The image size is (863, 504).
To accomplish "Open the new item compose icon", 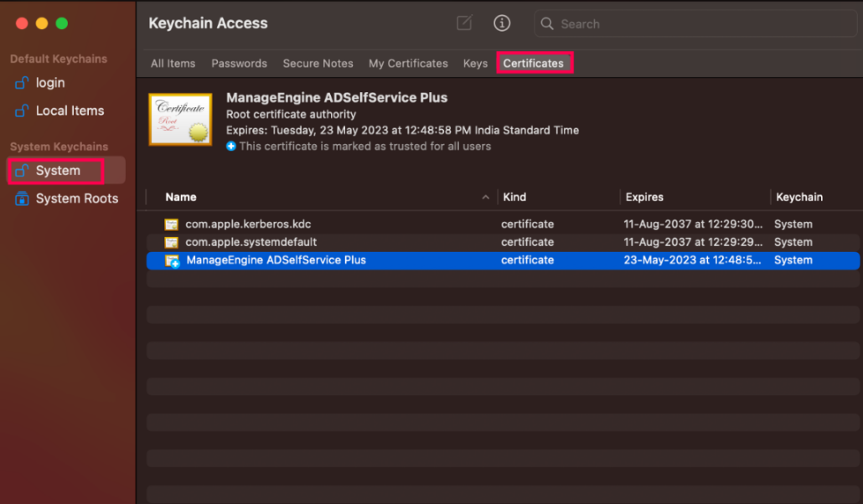I will coord(464,23).
